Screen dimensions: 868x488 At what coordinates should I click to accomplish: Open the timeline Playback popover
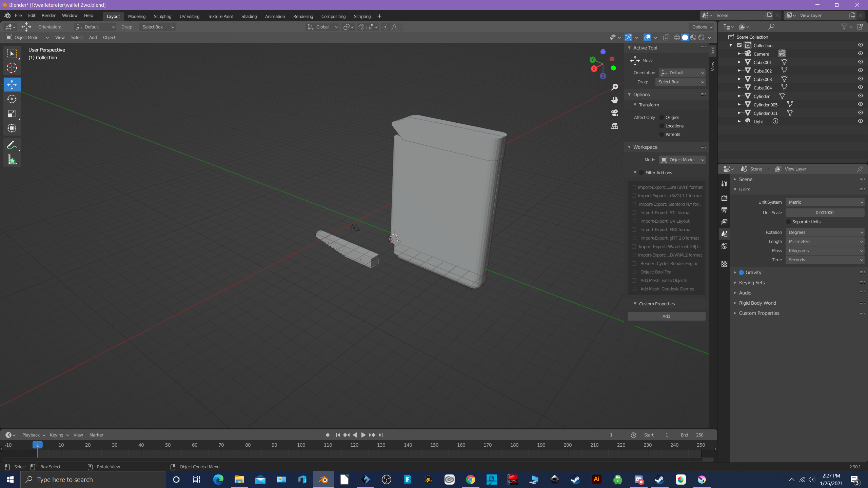(33, 435)
